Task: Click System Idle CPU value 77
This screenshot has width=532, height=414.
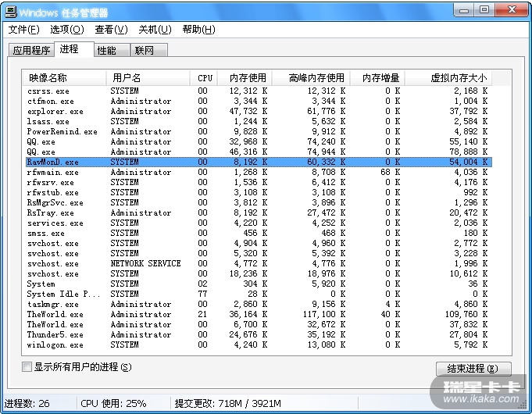Action: (x=202, y=294)
